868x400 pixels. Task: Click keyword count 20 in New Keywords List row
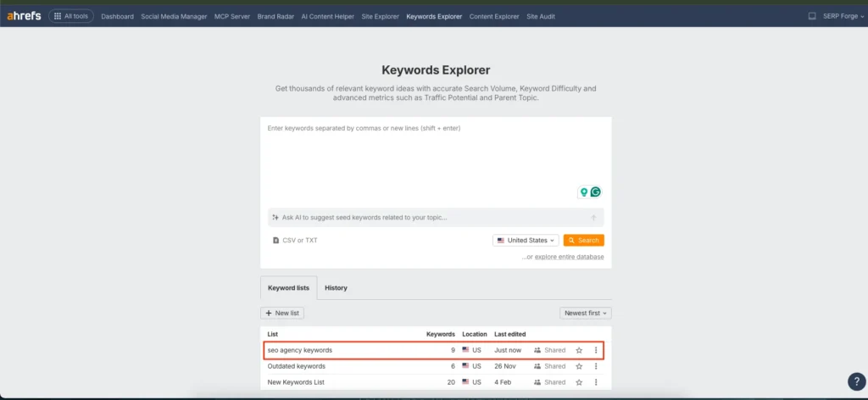point(451,382)
